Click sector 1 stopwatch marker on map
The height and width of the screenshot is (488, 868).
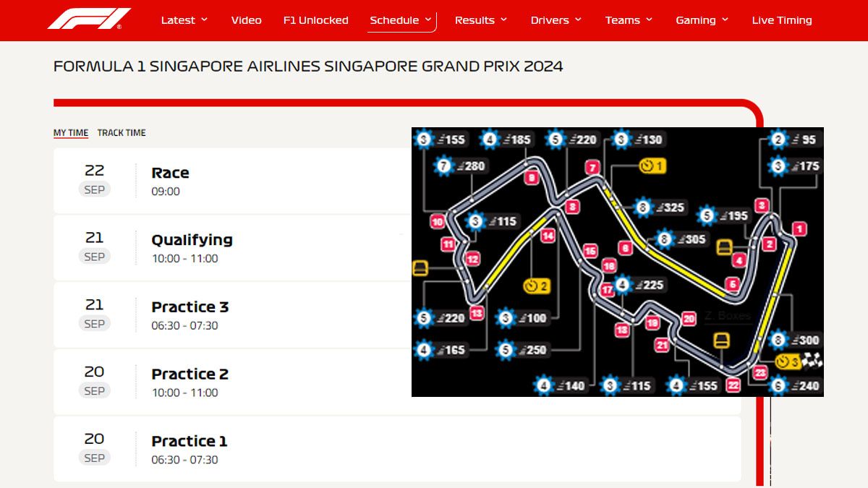tap(652, 166)
